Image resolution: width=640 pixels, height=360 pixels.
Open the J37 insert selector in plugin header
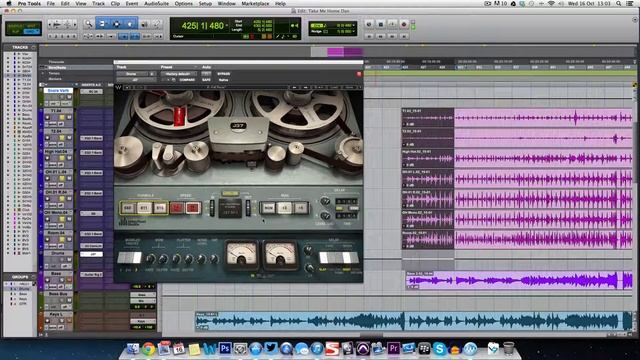[135, 80]
